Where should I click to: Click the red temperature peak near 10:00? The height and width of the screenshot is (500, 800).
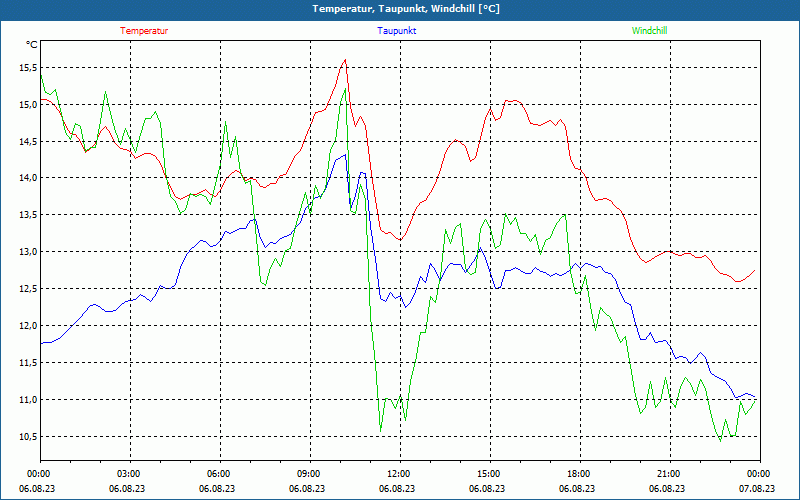[345, 60]
